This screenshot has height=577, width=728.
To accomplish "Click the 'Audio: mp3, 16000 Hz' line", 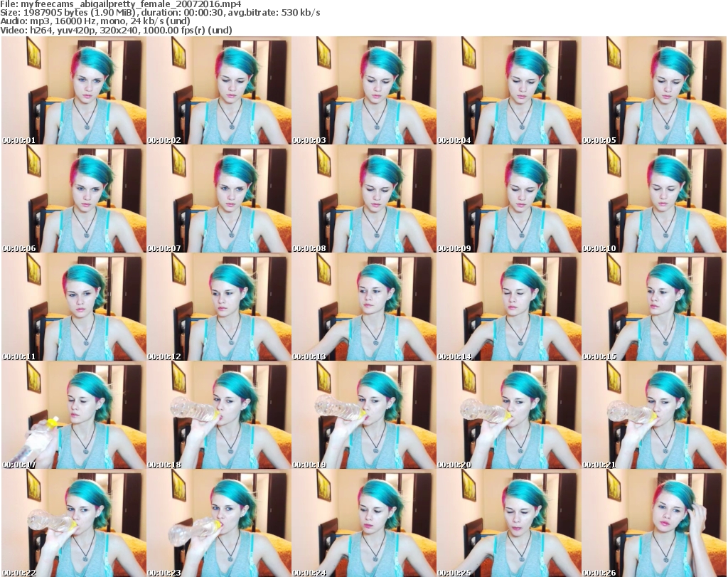I will click(95, 21).
